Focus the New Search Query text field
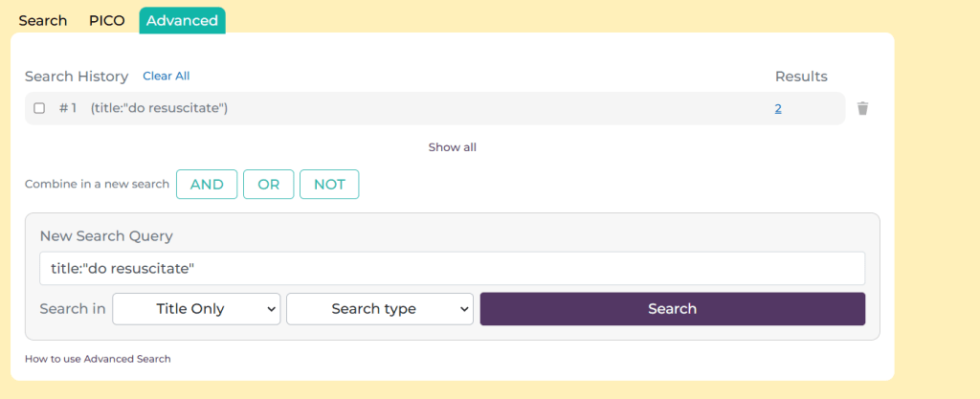Screen dimensions: 980x399 (452, 268)
